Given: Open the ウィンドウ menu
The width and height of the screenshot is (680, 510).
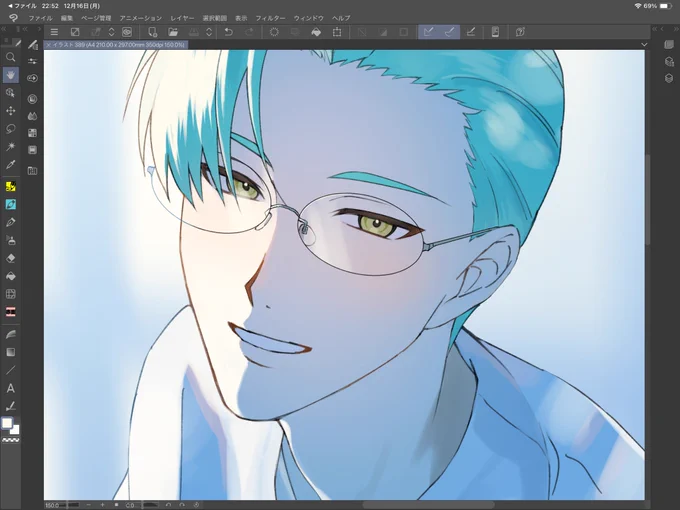Looking at the screenshot, I should 309,18.
